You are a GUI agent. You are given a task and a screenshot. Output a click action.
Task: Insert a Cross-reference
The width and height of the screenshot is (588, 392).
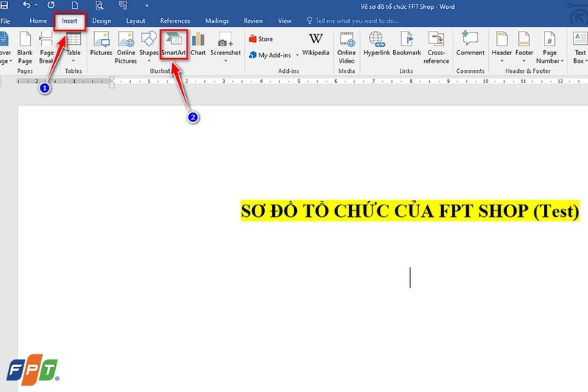click(436, 48)
